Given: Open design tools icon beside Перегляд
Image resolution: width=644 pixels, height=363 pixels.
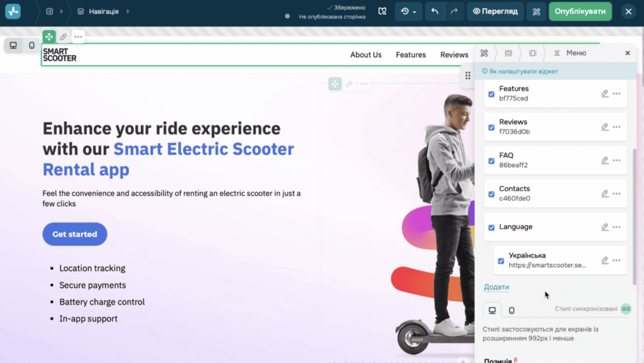Looking at the screenshot, I should [x=536, y=12].
